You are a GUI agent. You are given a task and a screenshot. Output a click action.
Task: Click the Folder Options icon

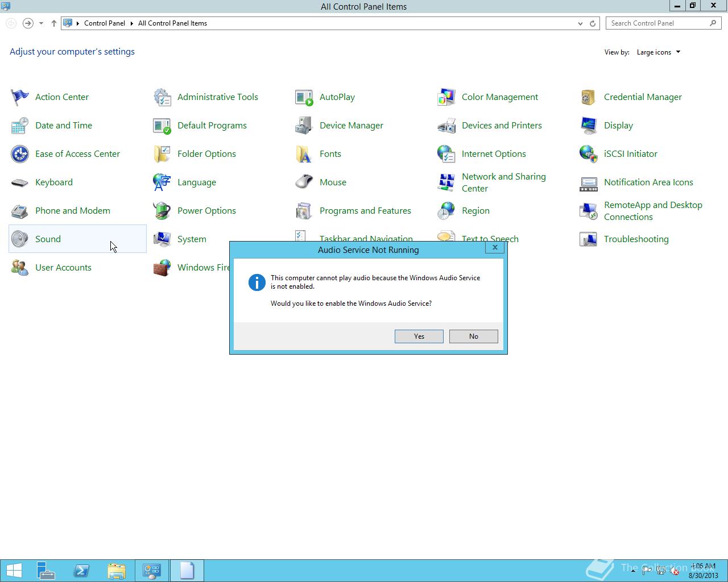[162, 154]
